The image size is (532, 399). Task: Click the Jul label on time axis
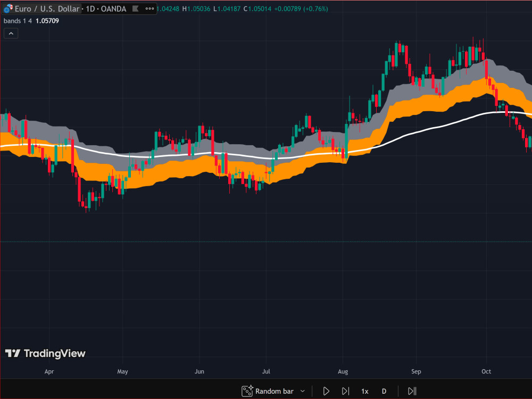(x=266, y=371)
